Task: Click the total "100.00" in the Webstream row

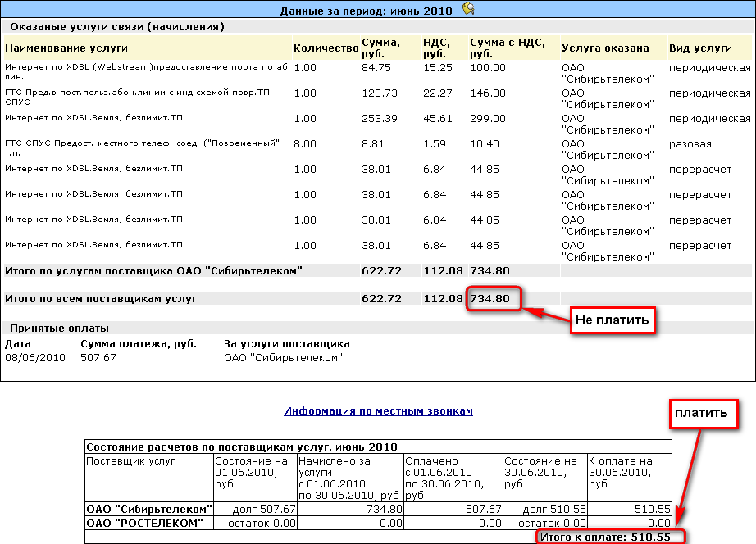Action: click(x=487, y=68)
